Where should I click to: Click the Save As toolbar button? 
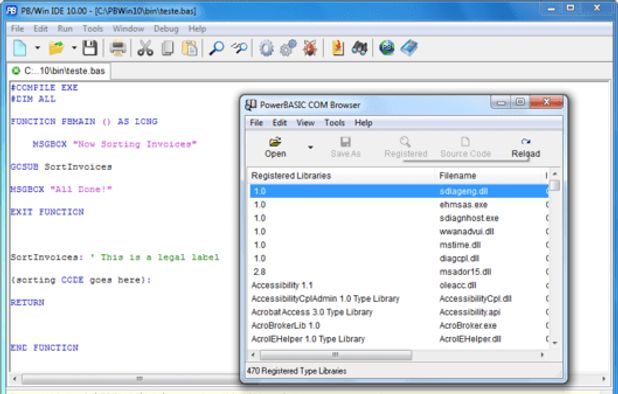pyautogui.click(x=345, y=147)
